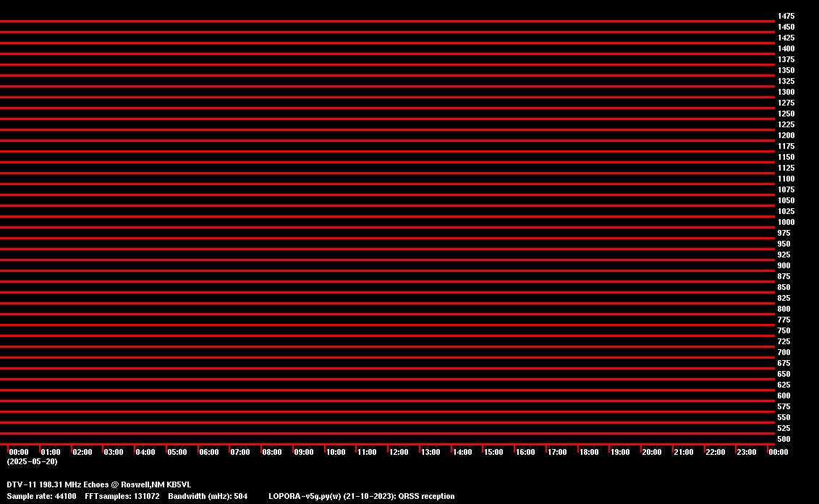This screenshot has width=819, height=504.
Task: Select the 09:00 time axis label
Action: (x=304, y=452)
